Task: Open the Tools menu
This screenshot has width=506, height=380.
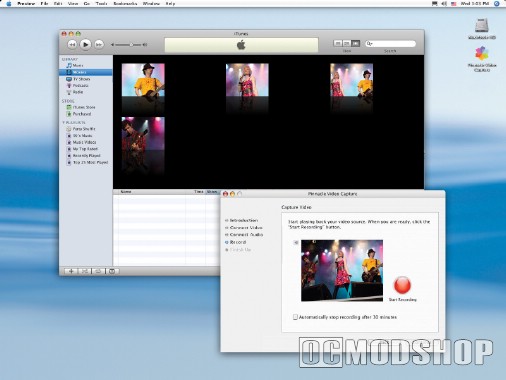Action: [x=101, y=4]
